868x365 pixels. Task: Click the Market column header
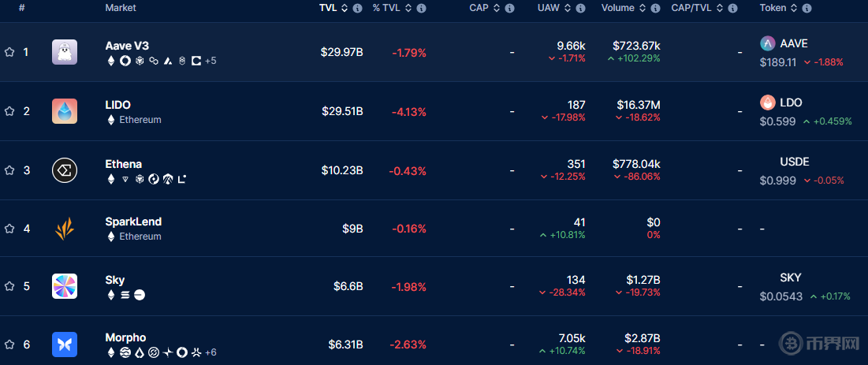pos(121,8)
